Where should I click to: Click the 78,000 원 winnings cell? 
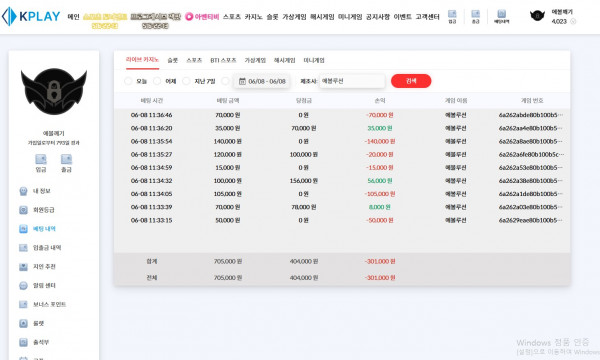304,207
